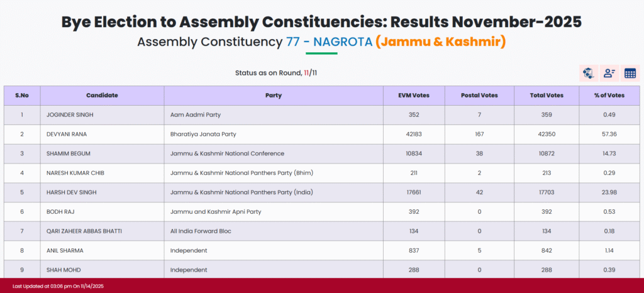Image resolution: width=644 pixels, height=293 pixels.
Task: Click the Party column header
Action: tap(274, 96)
